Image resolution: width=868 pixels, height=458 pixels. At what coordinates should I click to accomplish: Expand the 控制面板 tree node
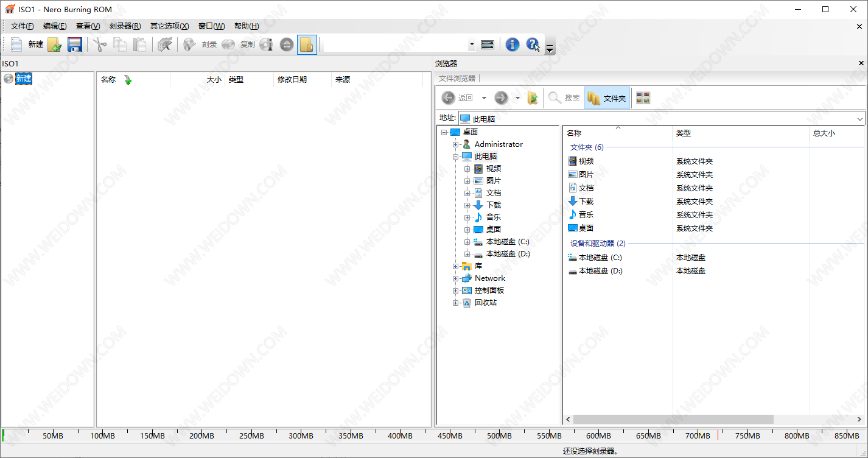(x=456, y=291)
